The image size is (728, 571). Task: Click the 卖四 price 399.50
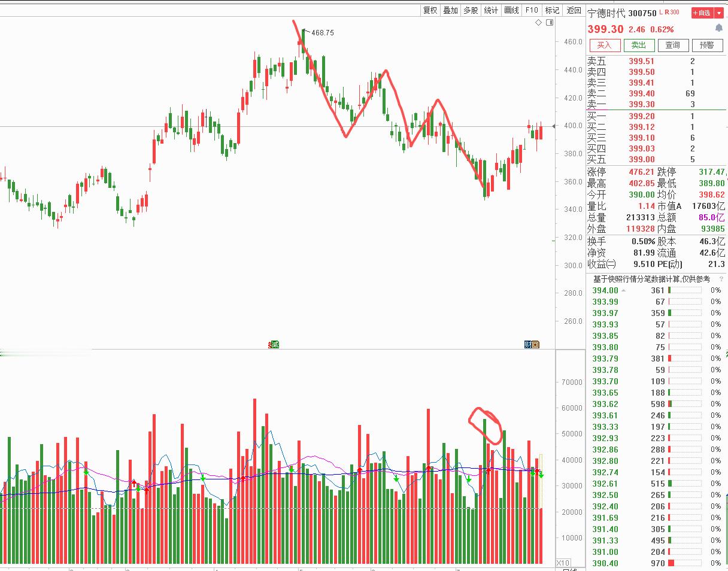(641, 72)
